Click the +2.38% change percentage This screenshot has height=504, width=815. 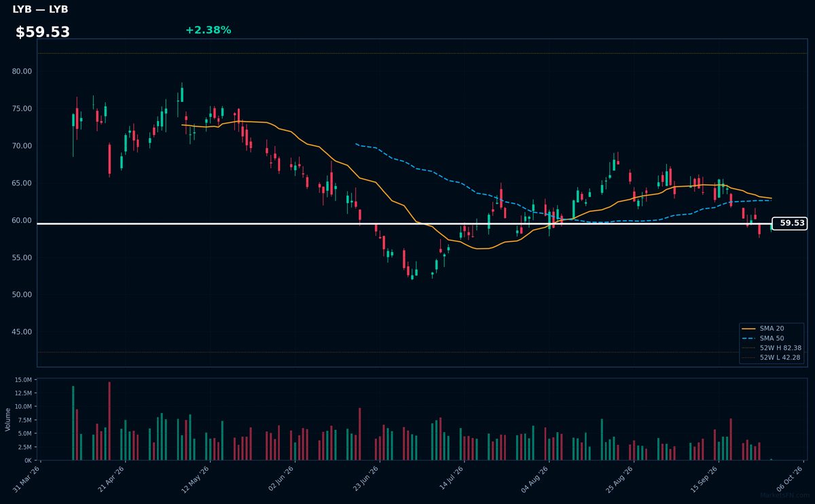pyautogui.click(x=208, y=30)
